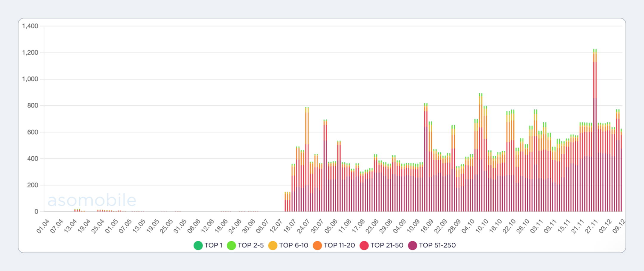Click the 01.04 date label
The width and height of the screenshot is (644, 271).
coord(43,226)
